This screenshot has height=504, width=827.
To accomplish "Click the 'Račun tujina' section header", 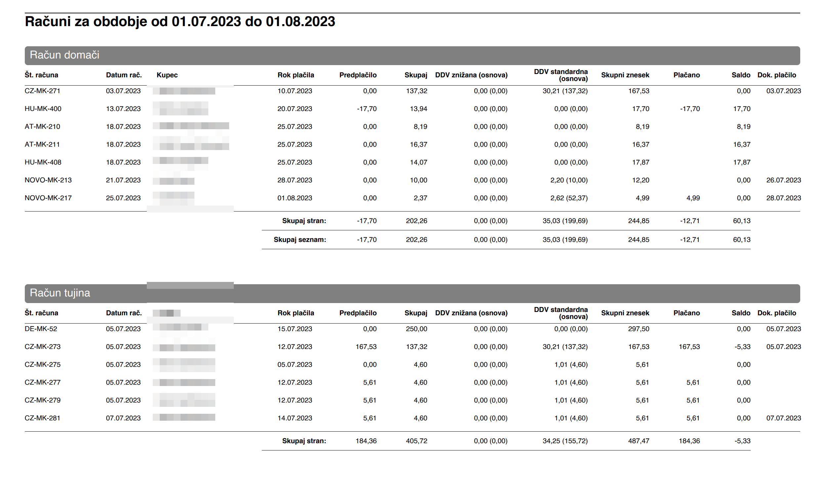I will click(60, 293).
